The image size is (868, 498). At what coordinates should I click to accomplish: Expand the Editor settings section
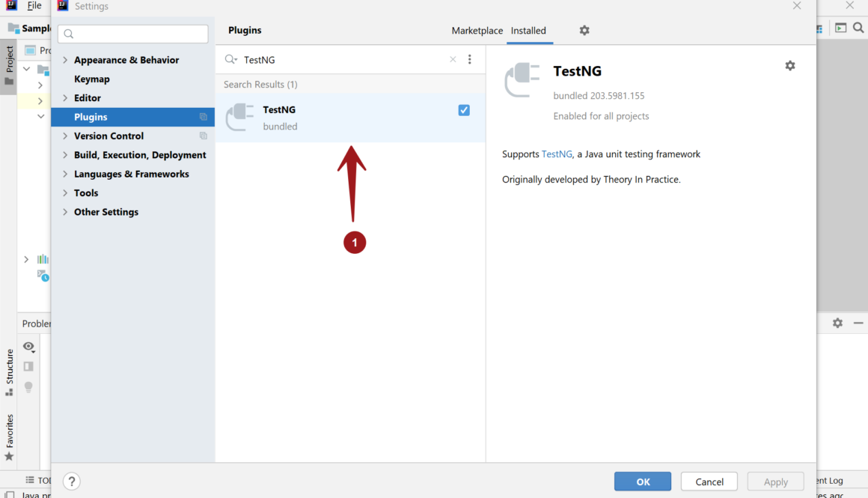tap(65, 98)
